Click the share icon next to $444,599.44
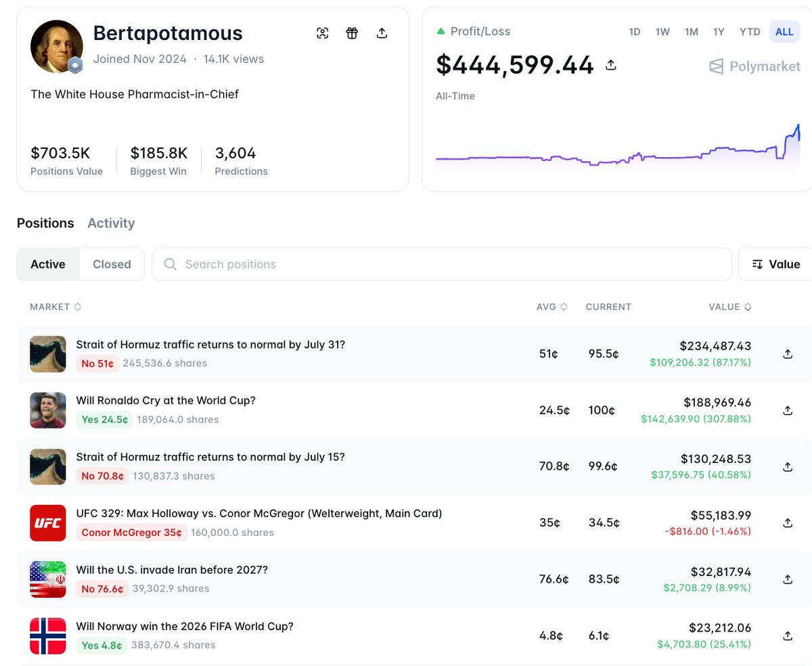 click(610, 65)
